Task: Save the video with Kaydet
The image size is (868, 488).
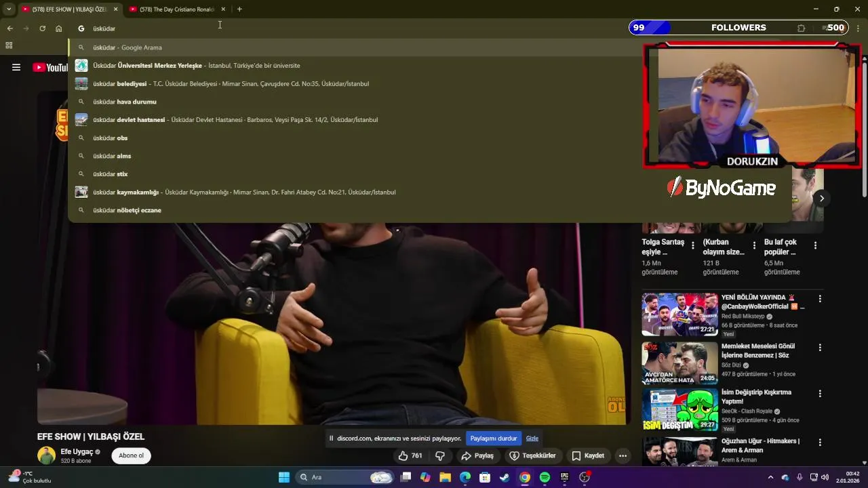Action: coord(588,455)
